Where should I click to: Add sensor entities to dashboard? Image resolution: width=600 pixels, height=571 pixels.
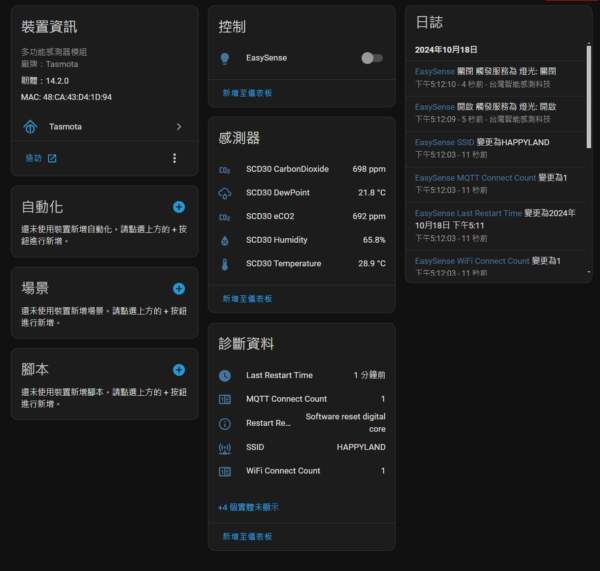point(247,298)
